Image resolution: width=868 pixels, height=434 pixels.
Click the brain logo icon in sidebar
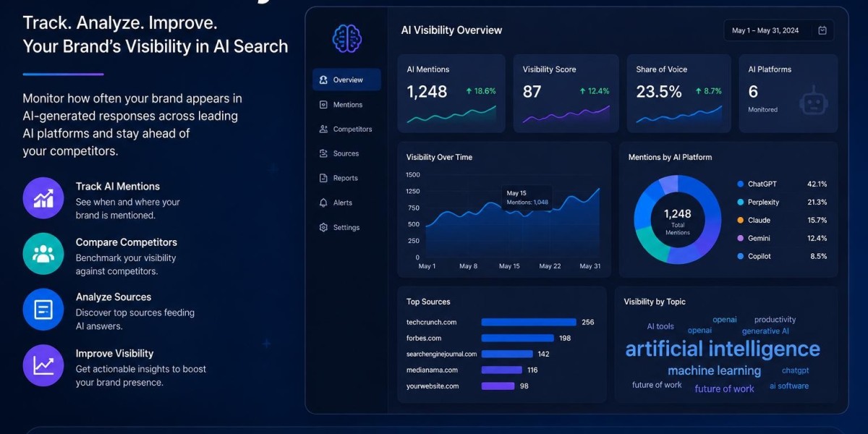click(x=346, y=38)
